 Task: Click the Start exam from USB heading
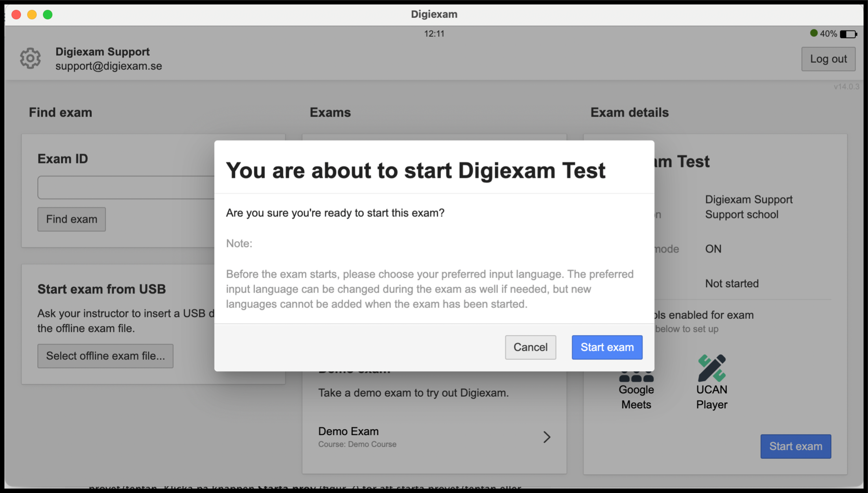tap(101, 289)
